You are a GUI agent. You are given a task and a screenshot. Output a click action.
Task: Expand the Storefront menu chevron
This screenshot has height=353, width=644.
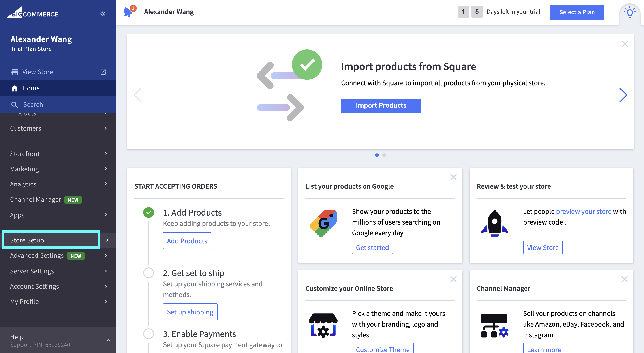click(106, 153)
